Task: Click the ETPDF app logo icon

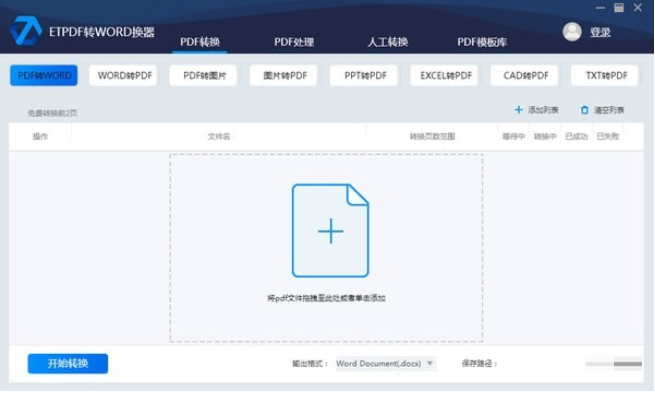Action: (26, 31)
